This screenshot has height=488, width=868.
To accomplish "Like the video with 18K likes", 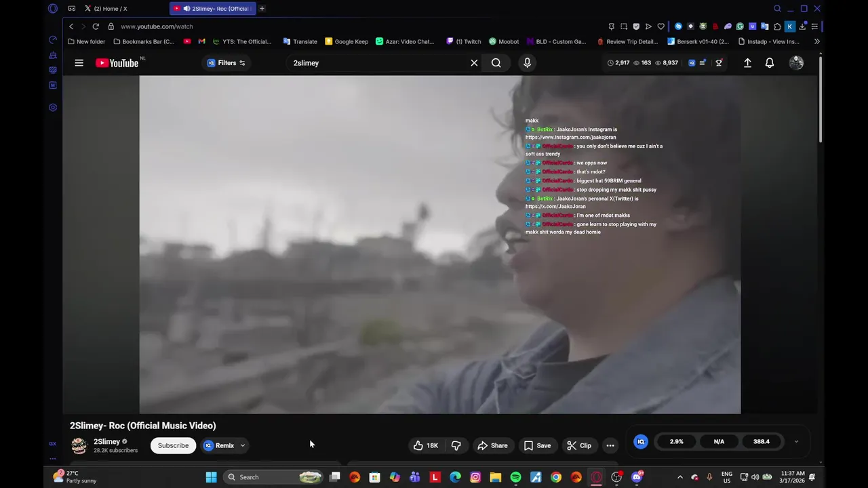I will (x=426, y=445).
